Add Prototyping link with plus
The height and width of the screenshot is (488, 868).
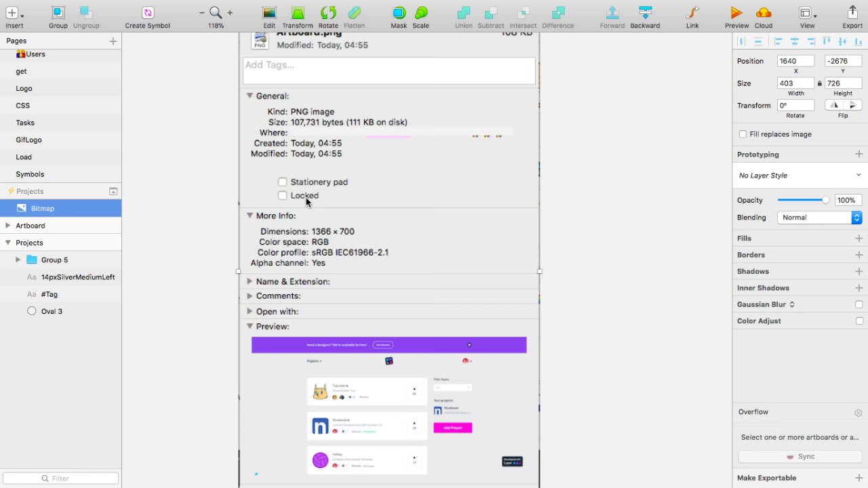coord(859,155)
